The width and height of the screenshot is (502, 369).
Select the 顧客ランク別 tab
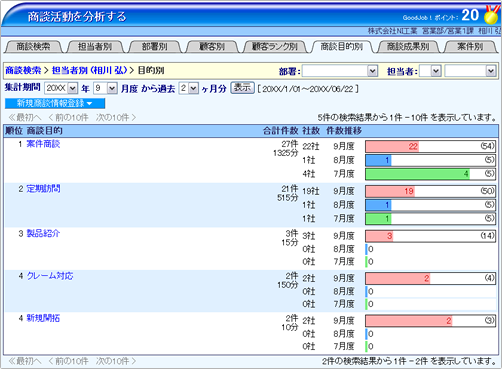[x=274, y=47]
